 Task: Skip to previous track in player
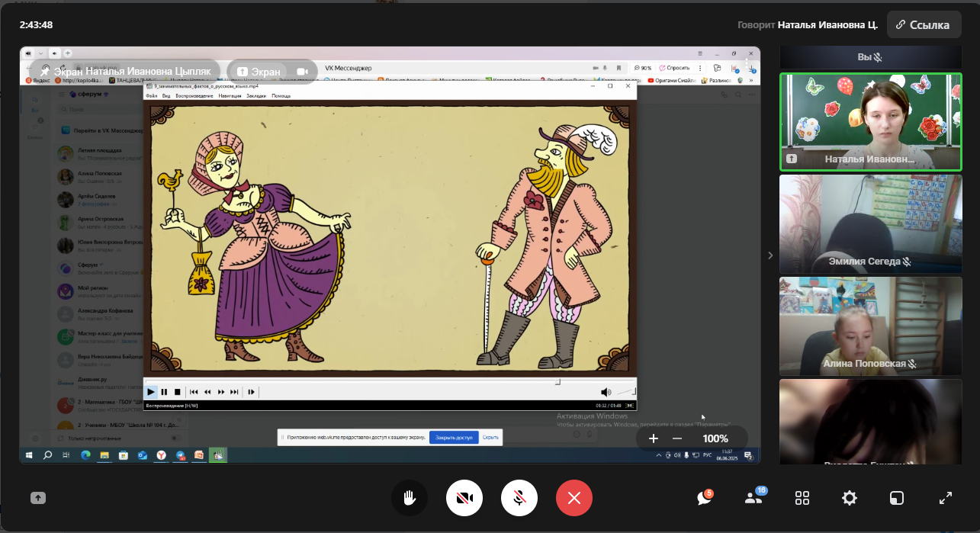click(194, 392)
